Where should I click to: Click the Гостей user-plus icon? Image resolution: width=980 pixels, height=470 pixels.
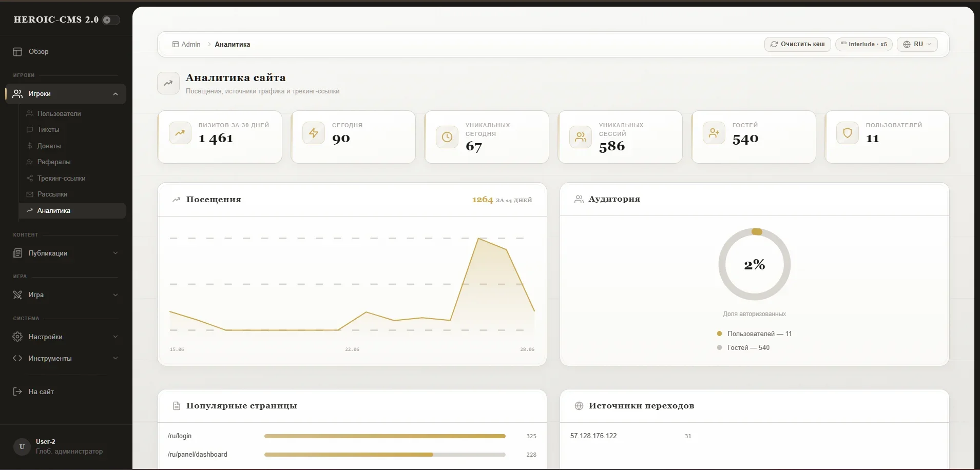(x=714, y=133)
